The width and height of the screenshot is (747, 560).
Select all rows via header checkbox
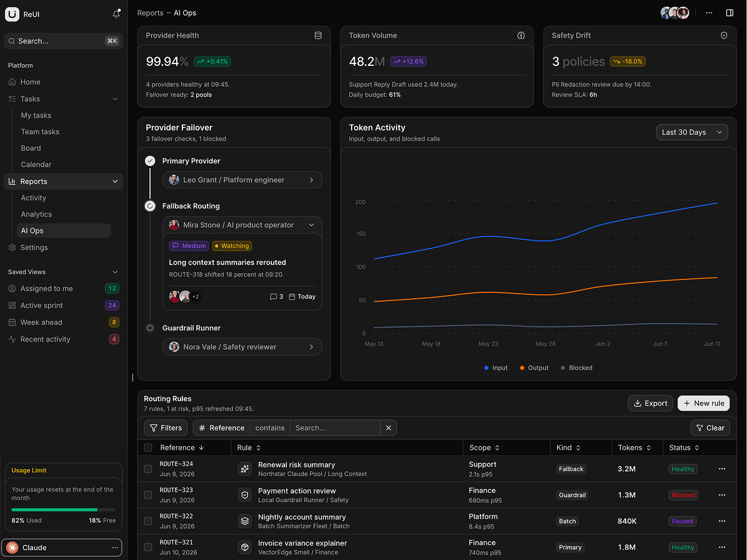148,447
